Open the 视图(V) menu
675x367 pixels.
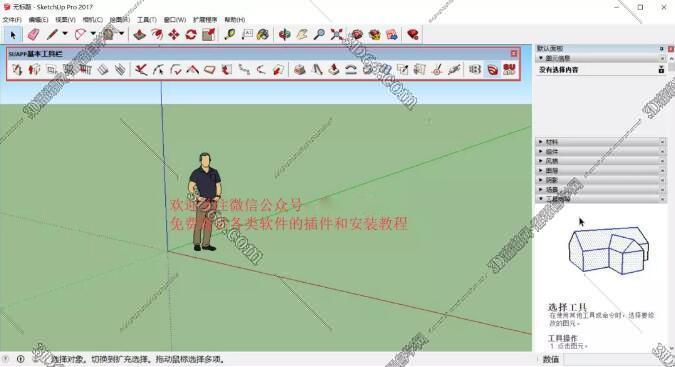click(65, 20)
